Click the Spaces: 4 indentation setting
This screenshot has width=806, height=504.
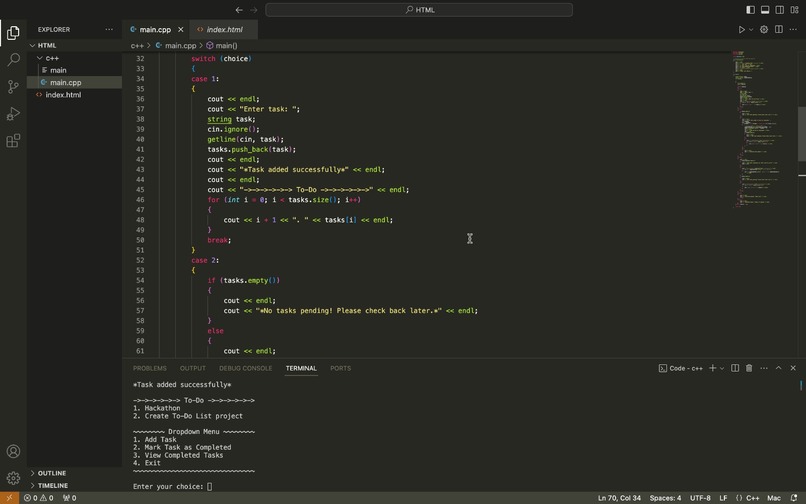pos(665,498)
